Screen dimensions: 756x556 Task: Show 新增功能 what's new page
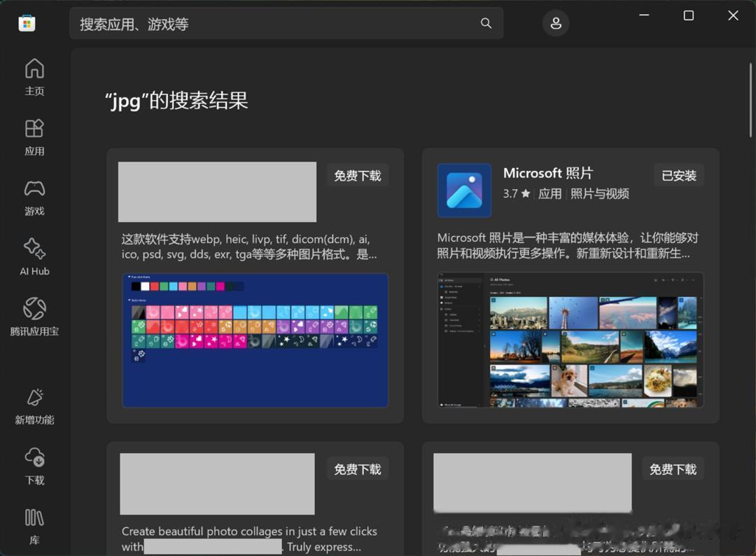point(34,407)
